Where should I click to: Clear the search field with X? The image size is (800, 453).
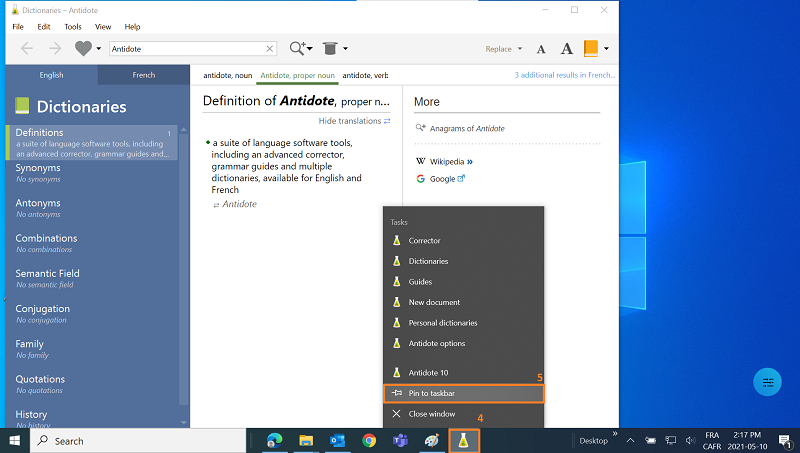[x=270, y=48]
